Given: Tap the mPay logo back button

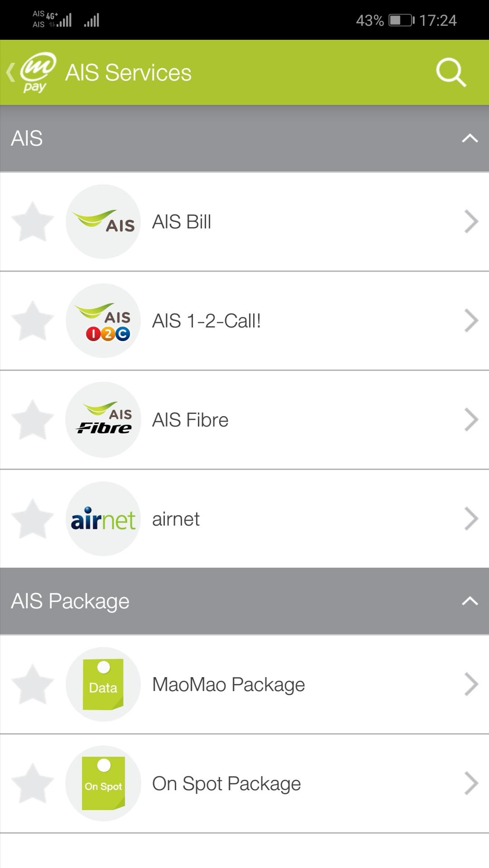Looking at the screenshot, I should (33, 72).
